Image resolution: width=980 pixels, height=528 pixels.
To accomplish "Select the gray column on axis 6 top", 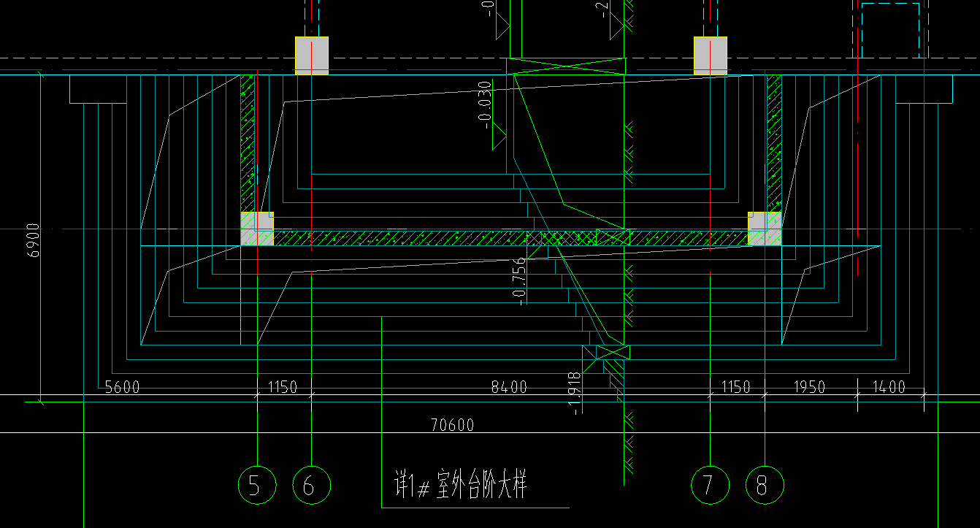I will coord(312,56).
